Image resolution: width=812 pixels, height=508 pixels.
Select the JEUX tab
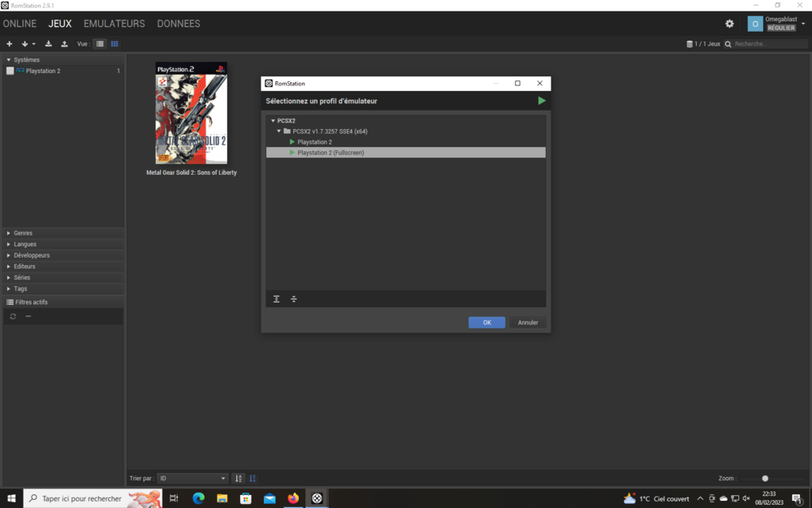60,24
